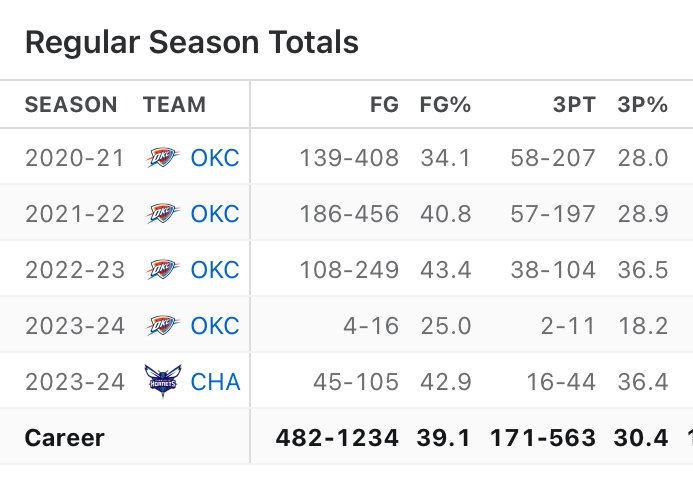The height and width of the screenshot is (487, 693).
Task: Click the Thunder logo in 2022-23 row
Action: [x=163, y=270]
